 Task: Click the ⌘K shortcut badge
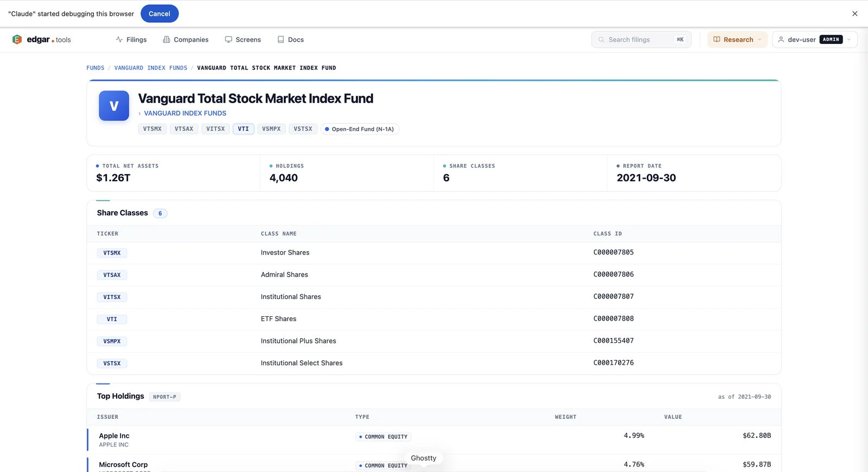click(680, 40)
